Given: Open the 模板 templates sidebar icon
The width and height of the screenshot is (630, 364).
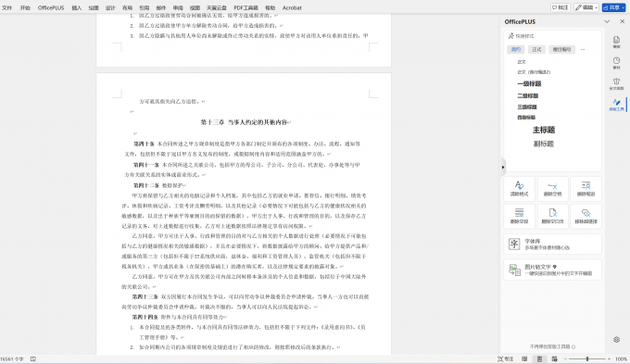Looking at the screenshot, I should tap(616, 42).
